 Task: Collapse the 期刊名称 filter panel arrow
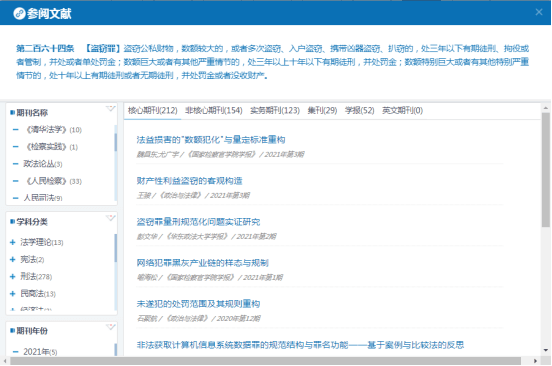tap(110, 108)
